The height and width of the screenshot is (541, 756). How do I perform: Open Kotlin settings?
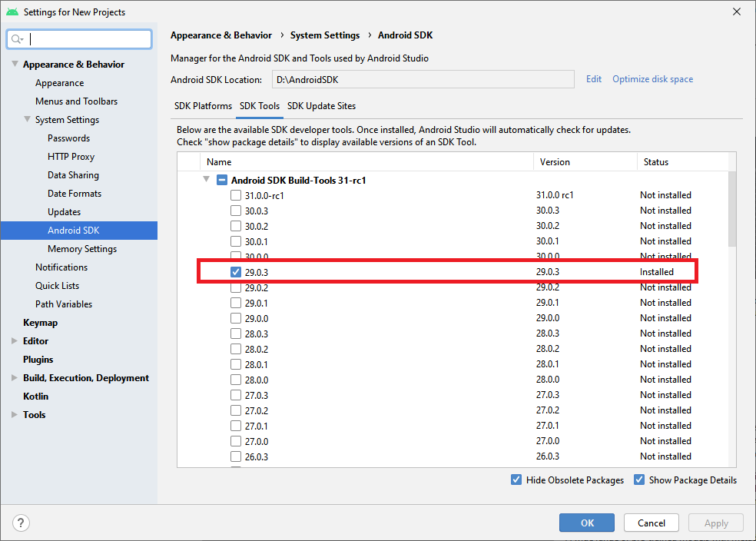click(35, 397)
